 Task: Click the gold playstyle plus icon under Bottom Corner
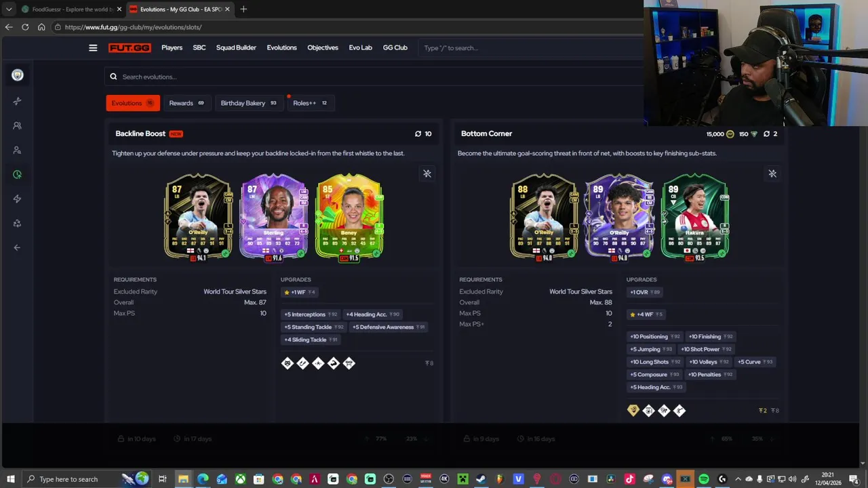(x=633, y=410)
